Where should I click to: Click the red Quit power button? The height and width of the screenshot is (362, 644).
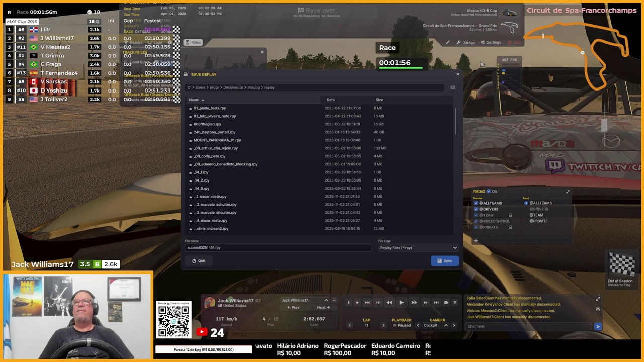514,42
